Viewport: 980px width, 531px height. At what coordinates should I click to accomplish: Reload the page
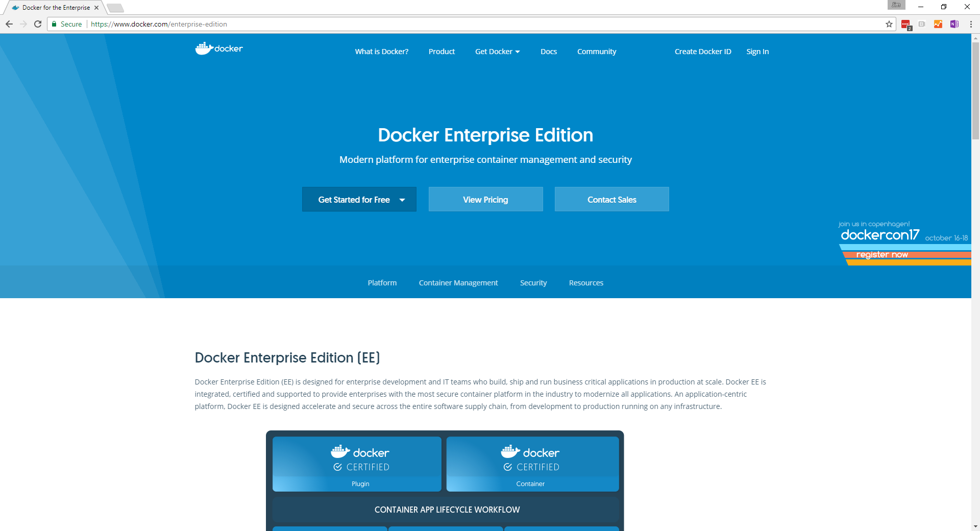tap(38, 24)
